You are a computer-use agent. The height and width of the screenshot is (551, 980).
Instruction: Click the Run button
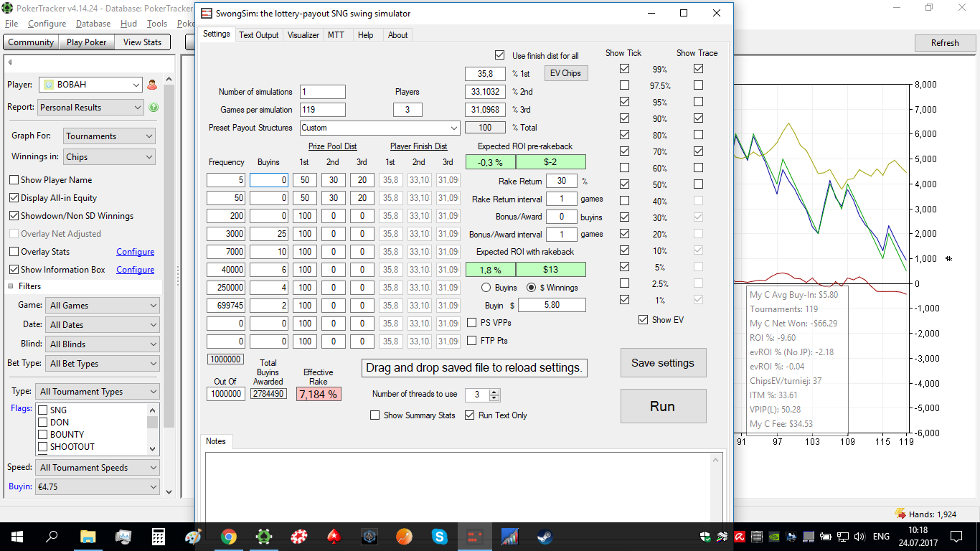663,406
